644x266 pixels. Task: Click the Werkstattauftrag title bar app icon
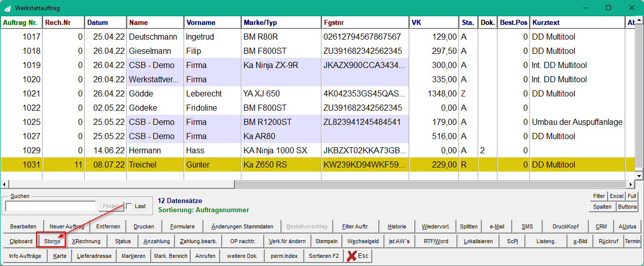[8, 8]
